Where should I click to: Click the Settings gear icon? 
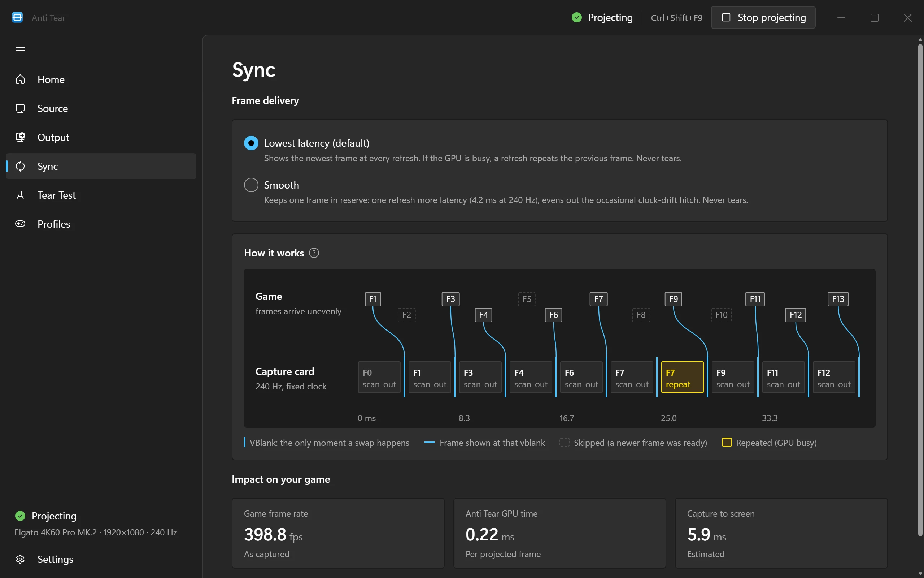click(20, 559)
